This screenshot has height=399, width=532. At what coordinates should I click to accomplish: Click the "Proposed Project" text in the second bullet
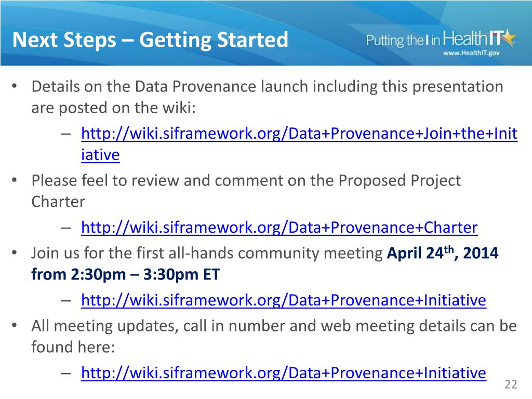pyautogui.click(x=400, y=180)
